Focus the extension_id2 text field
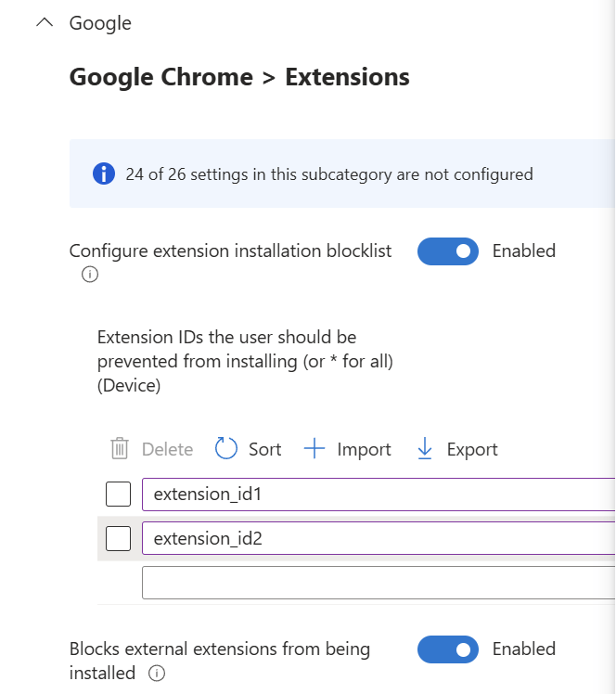The image size is (616, 694). (x=371, y=538)
